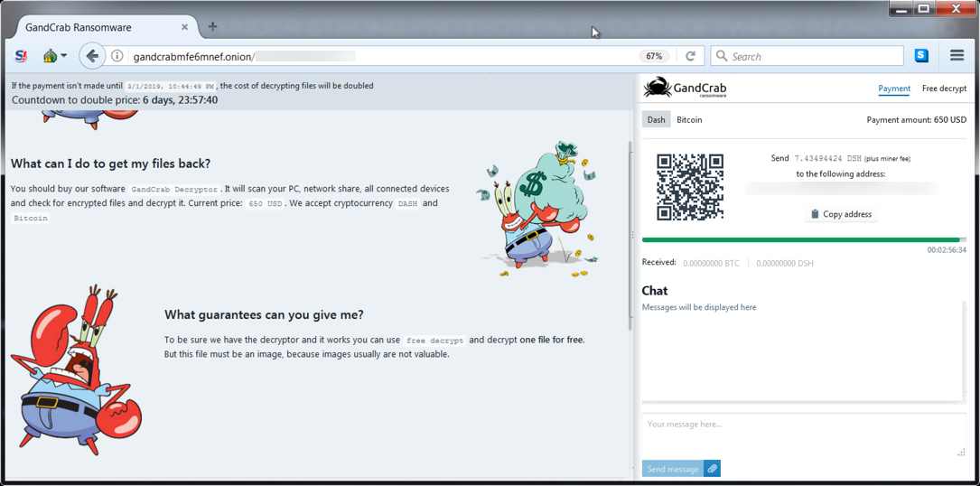Click the '7.43494424 DSH' amount
Image resolution: width=980 pixels, height=486 pixels.
click(826, 158)
